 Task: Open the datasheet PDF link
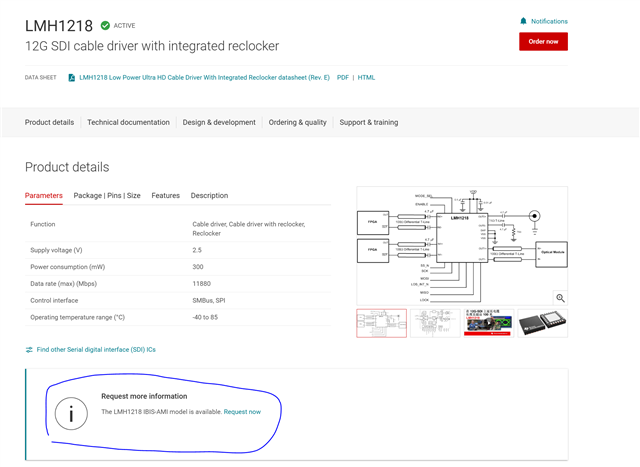tap(342, 77)
